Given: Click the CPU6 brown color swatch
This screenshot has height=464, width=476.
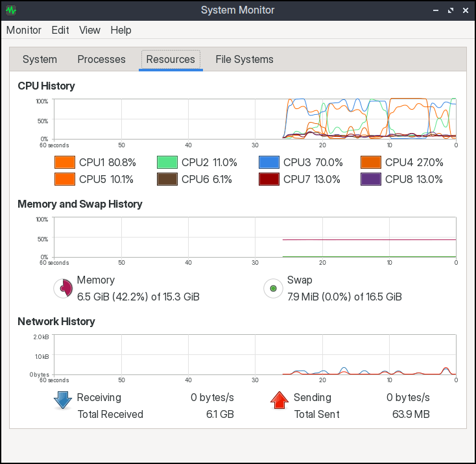Looking at the screenshot, I should coord(167,179).
